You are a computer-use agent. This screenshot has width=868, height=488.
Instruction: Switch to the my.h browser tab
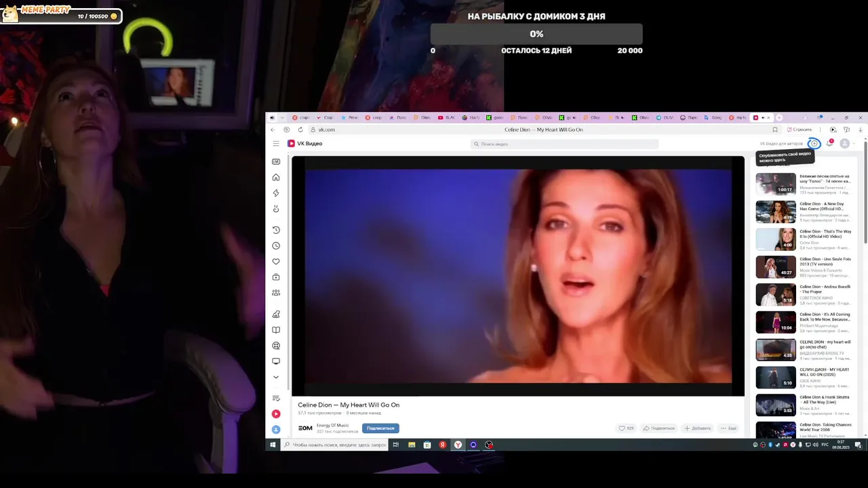point(738,117)
